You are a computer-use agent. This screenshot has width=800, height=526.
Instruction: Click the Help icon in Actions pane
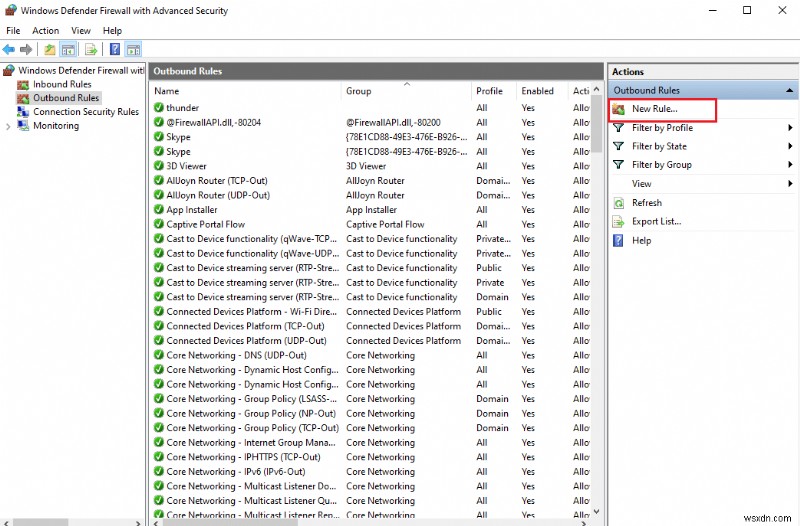pyautogui.click(x=618, y=240)
